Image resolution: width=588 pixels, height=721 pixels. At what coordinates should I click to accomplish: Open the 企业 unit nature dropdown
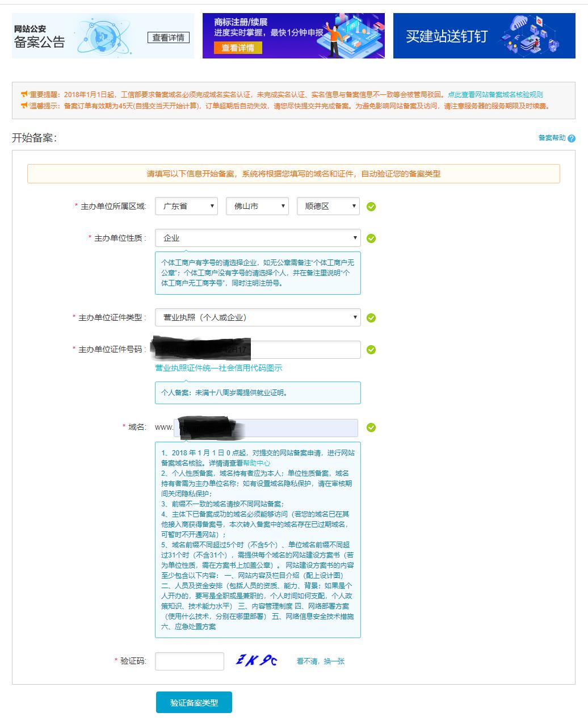(258, 237)
